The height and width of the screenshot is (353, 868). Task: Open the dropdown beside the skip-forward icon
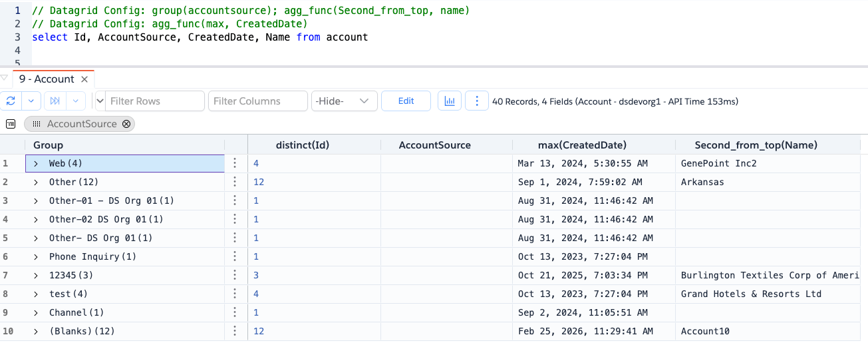click(76, 101)
